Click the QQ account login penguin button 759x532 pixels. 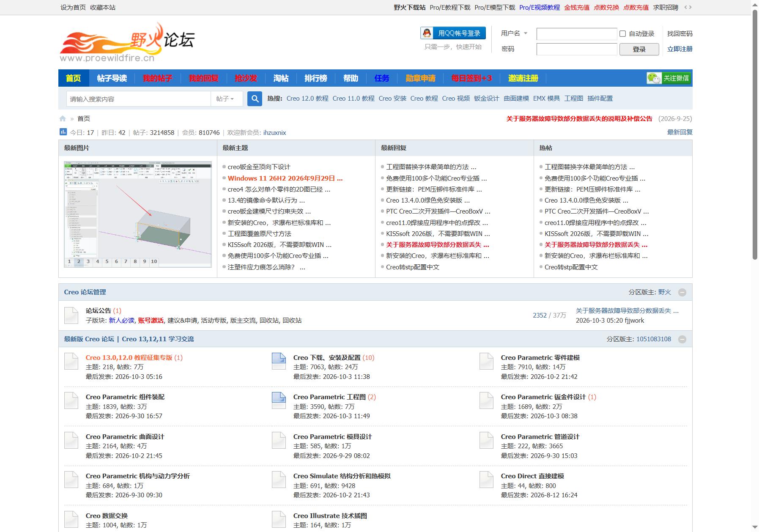[x=453, y=33]
